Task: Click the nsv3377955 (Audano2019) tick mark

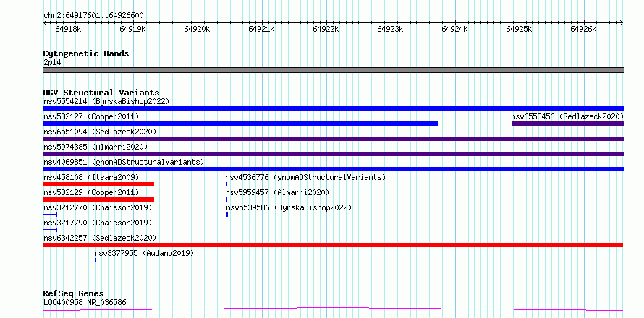Action: coord(96,260)
